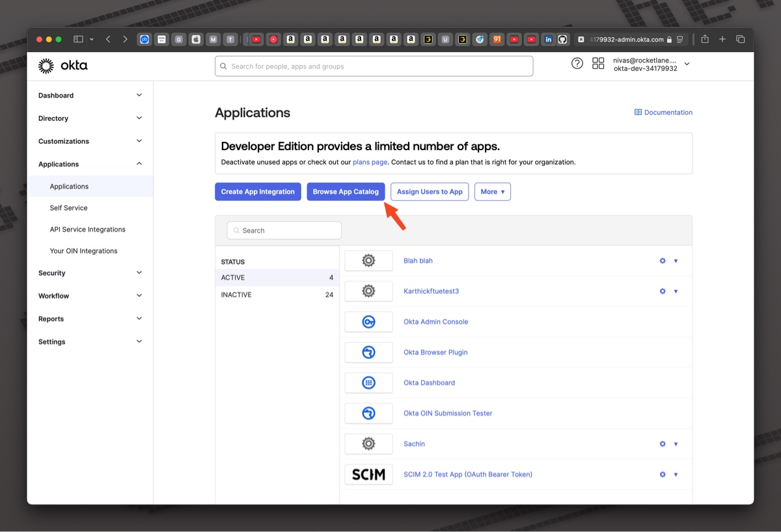The height and width of the screenshot is (532, 781).
Task: Click the Okta Browser Plugin app logo
Action: pyautogui.click(x=368, y=352)
